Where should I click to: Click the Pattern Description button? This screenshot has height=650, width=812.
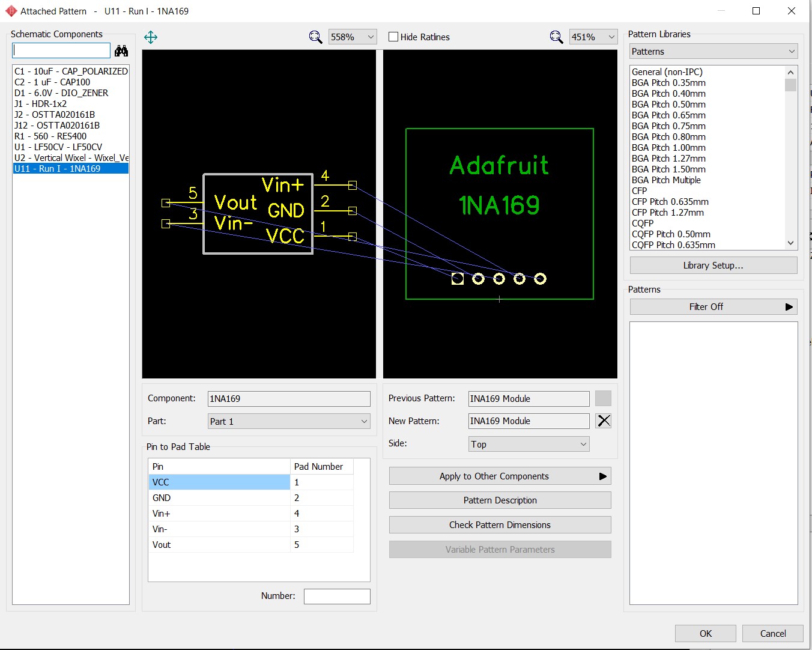click(x=500, y=500)
